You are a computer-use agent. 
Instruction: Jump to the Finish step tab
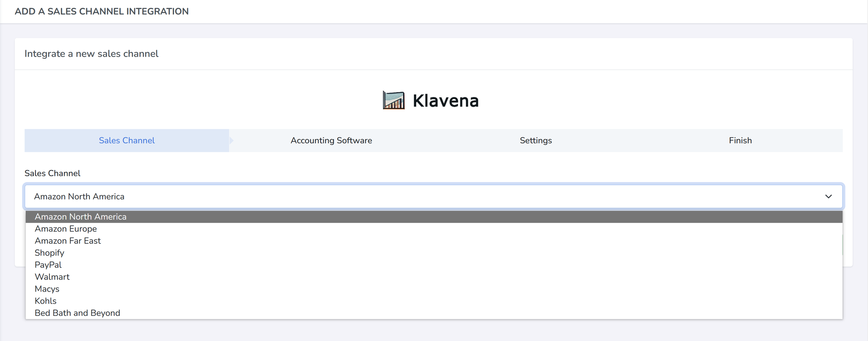[x=740, y=141]
